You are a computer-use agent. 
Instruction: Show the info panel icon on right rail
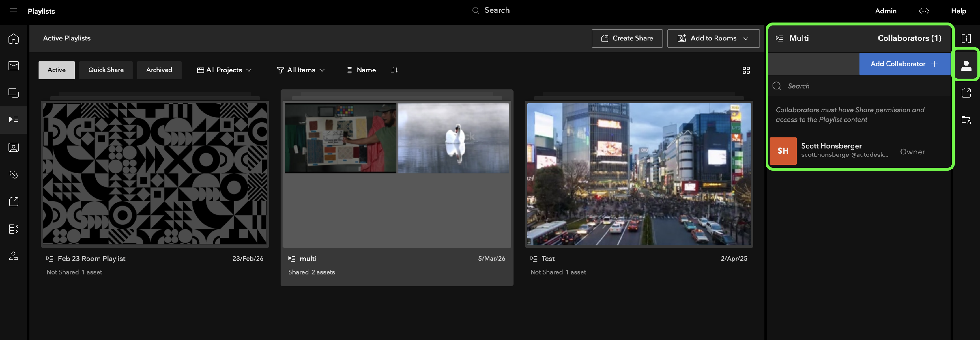click(966, 39)
